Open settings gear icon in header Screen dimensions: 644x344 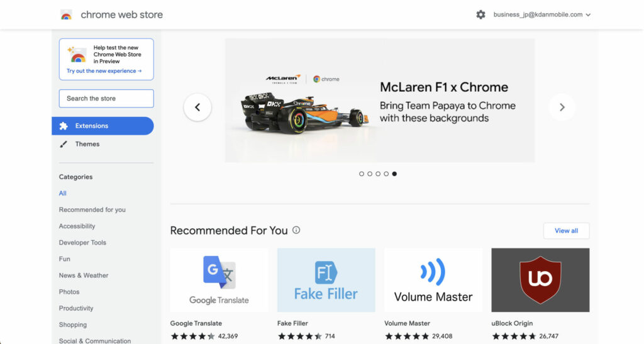pos(480,14)
